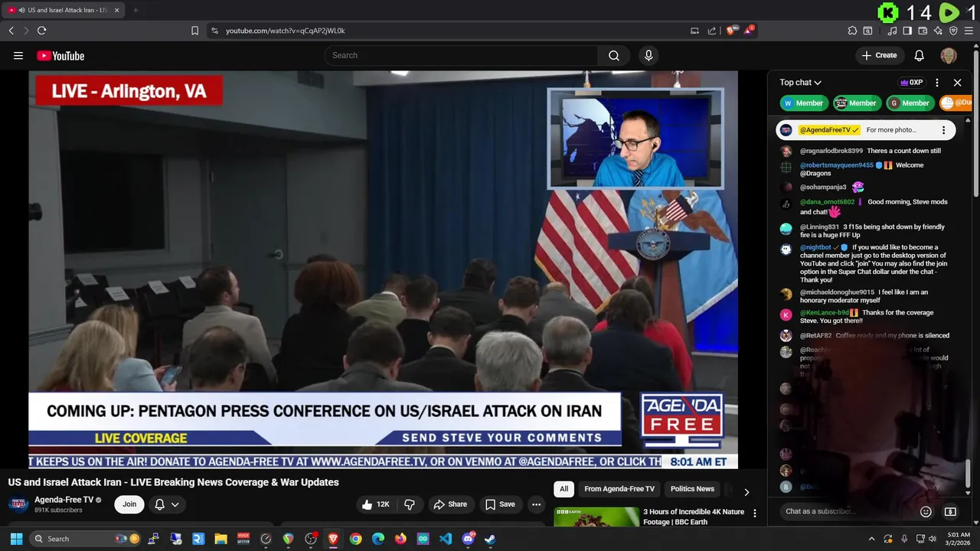Image resolution: width=980 pixels, height=551 pixels.
Task: Click the YouTube search magnifier button
Action: point(614,55)
